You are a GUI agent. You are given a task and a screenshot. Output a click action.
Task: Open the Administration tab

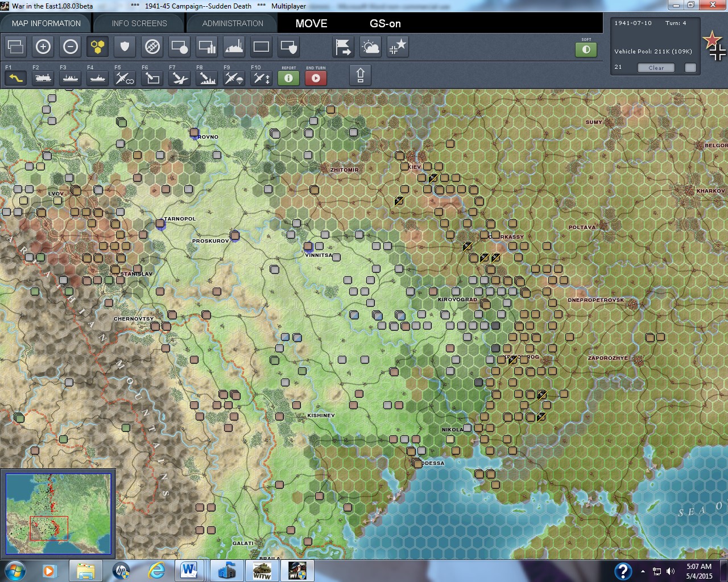click(233, 23)
